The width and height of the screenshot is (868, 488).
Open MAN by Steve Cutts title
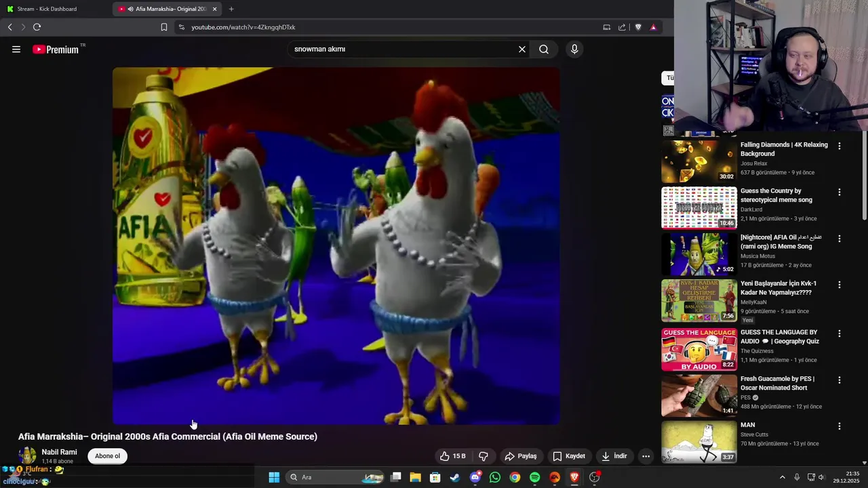[747, 425]
